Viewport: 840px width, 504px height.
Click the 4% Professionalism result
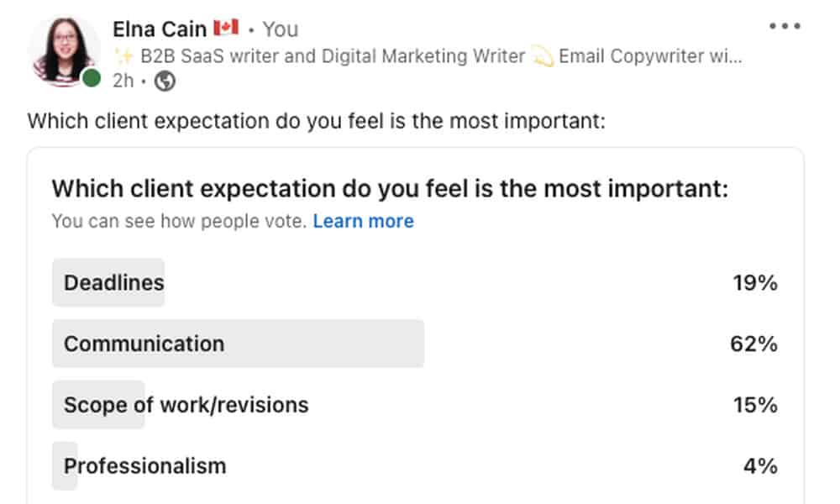(759, 465)
